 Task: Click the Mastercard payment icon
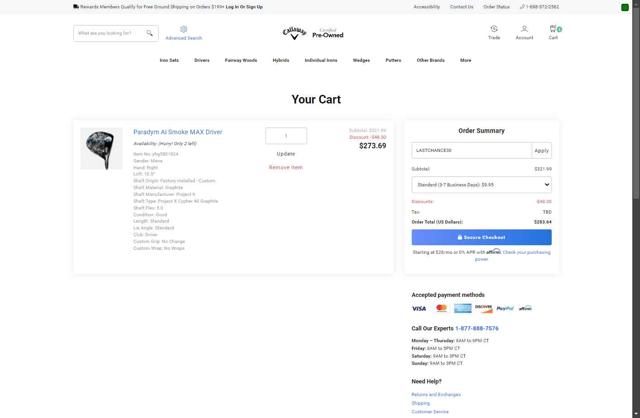pyautogui.click(x=441, y=308)
